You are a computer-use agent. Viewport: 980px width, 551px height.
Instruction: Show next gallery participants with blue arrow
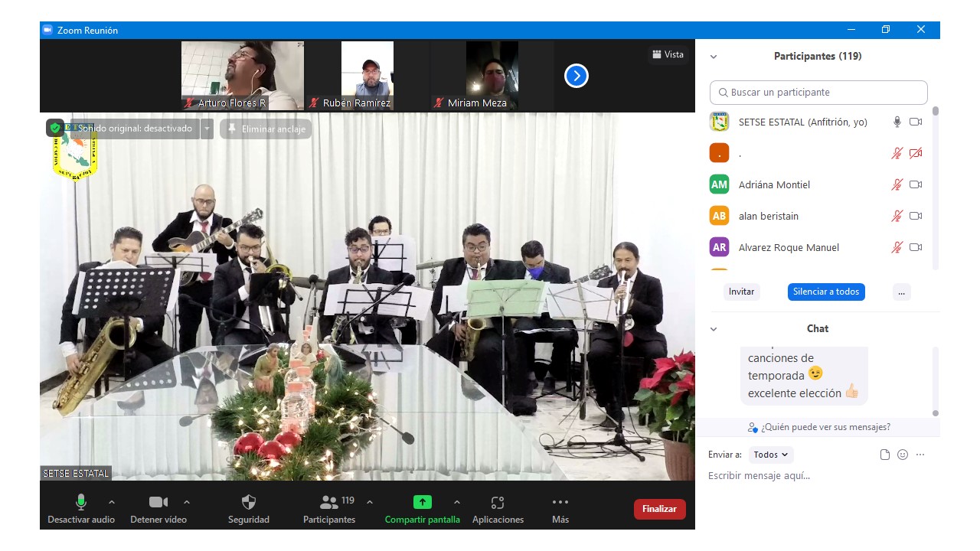pos(577,76)
